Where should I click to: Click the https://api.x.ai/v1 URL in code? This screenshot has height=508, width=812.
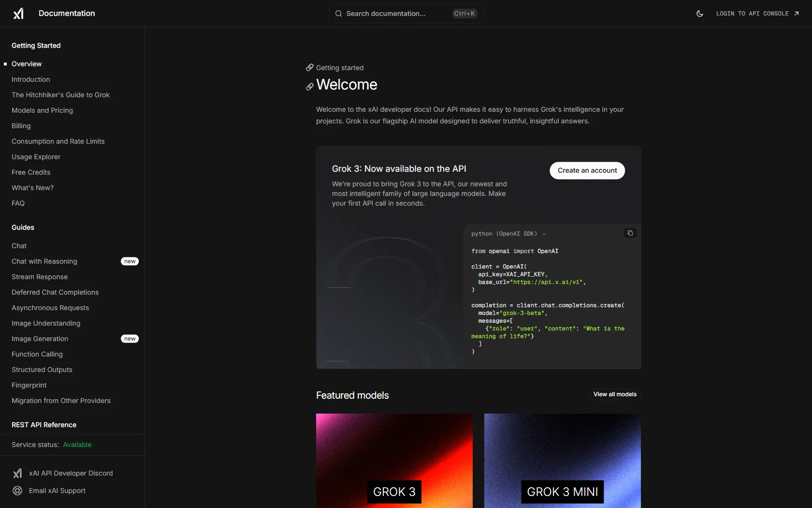pos(546,282)
